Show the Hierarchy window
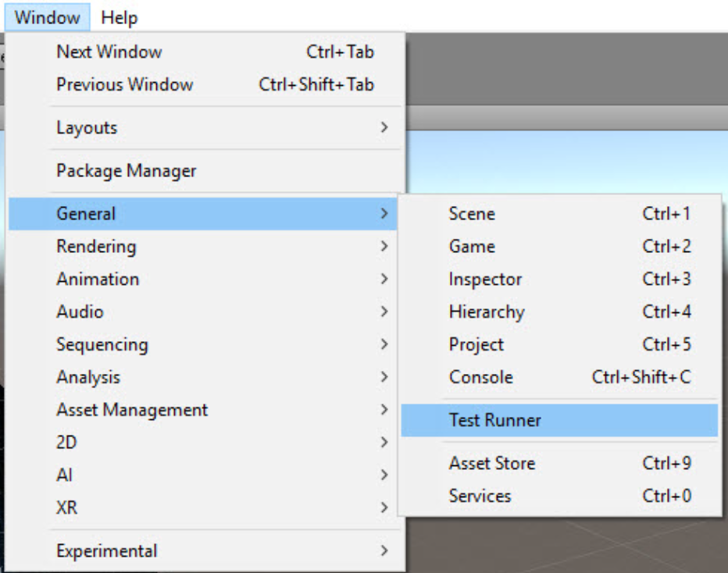The width and height of the screenshot is (728, 573). (x=487, y=312)
